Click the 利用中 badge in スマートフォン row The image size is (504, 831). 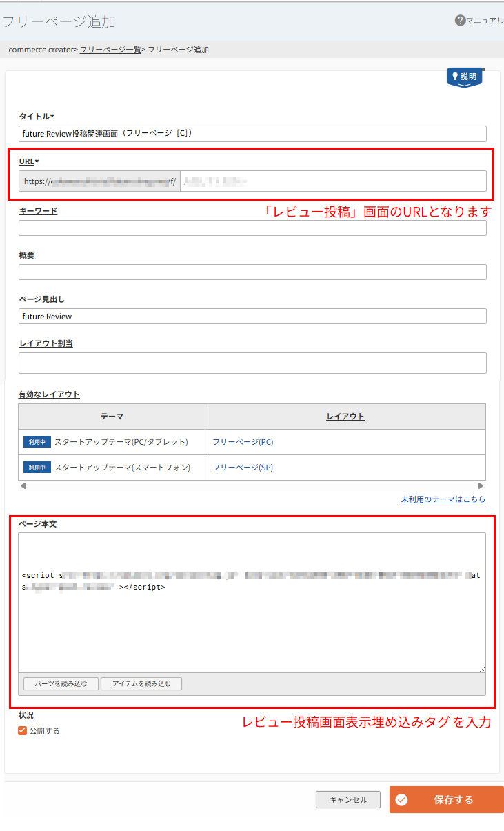(37, 468)
